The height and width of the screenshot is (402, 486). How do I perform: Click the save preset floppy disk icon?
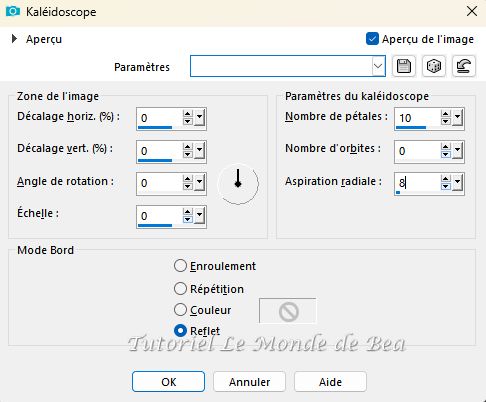(404, 66)
